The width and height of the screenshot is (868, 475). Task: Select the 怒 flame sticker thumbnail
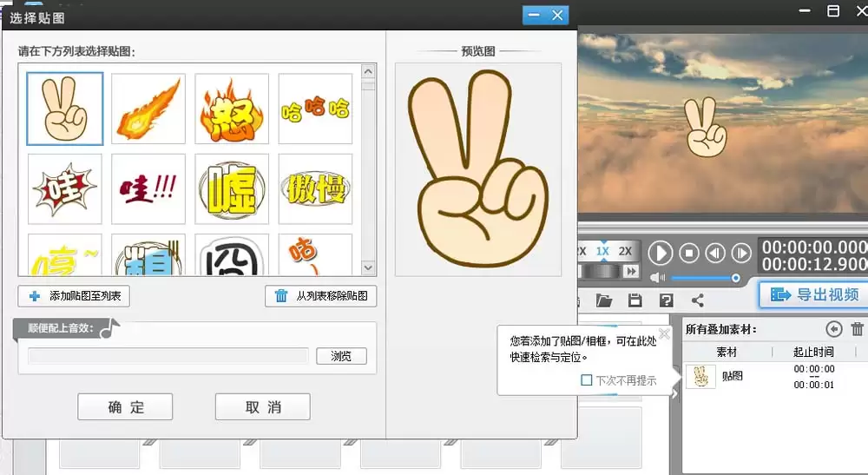tap(232, 109)
